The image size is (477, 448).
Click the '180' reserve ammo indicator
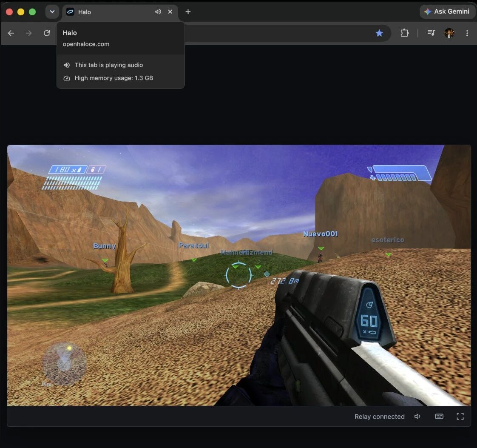(x=68, y=169)
